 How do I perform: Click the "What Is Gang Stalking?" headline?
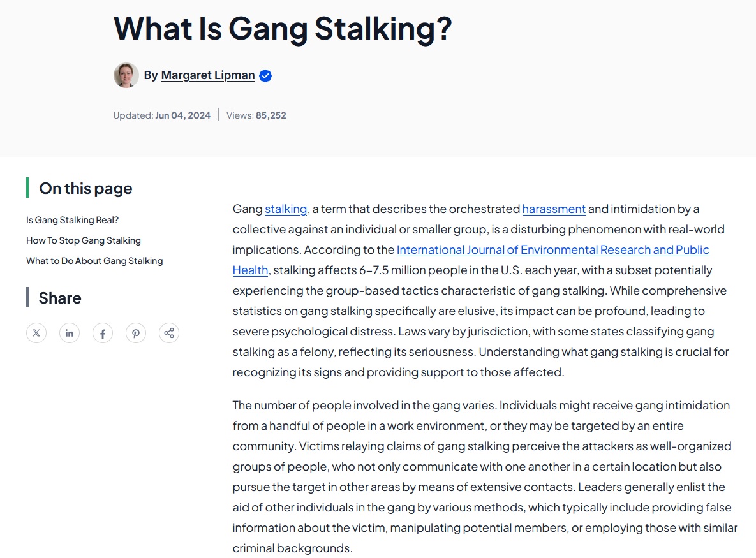coord(283,28)
